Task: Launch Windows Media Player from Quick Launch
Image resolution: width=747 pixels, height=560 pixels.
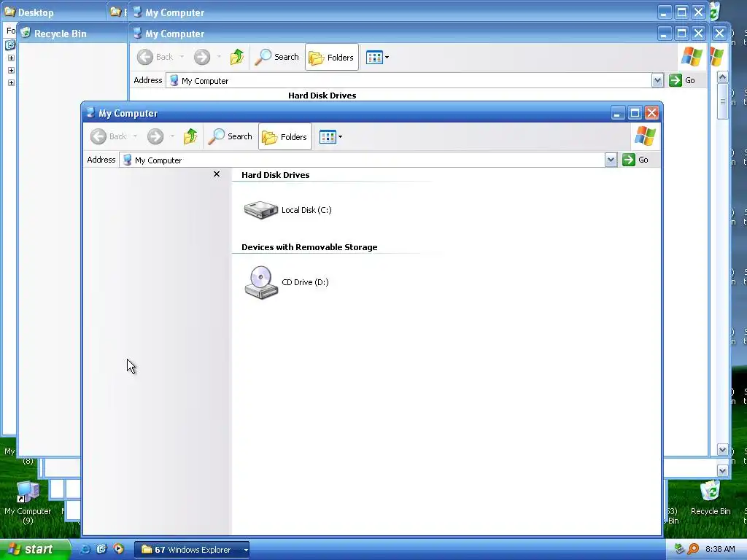Action: [118, 550]
